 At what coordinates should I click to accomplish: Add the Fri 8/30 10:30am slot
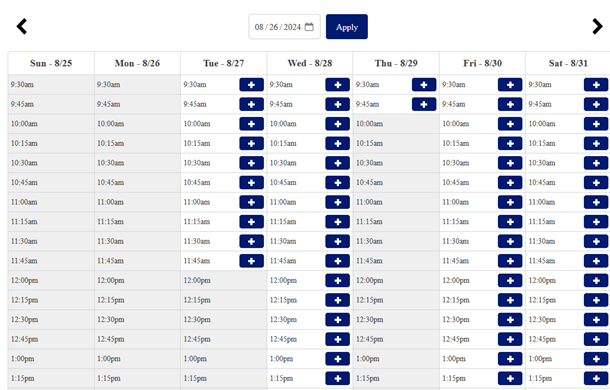pos(510,163)
